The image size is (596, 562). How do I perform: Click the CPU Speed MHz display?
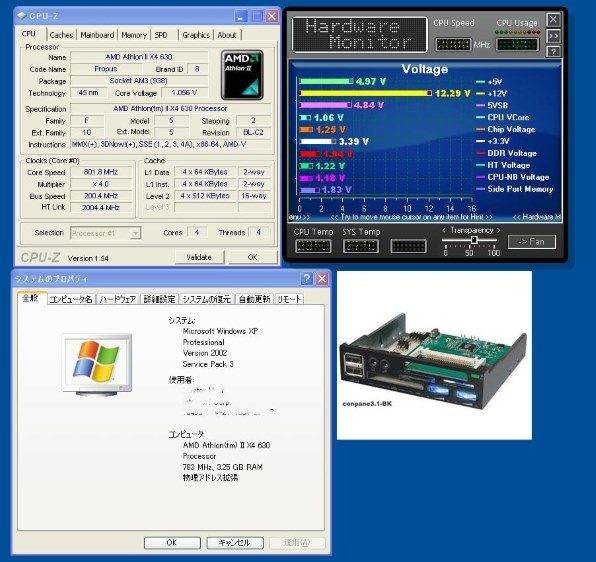[453, 44]
